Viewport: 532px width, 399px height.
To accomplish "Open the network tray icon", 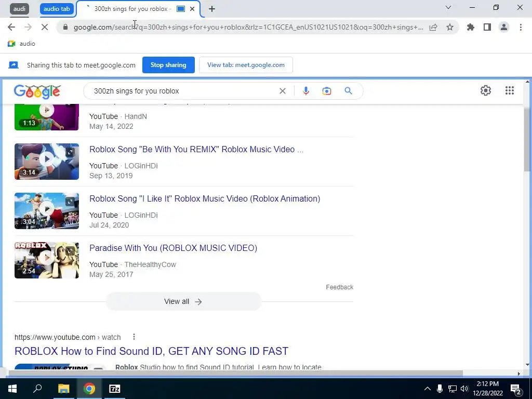I will pyautogui.click(x=453, y=389).
